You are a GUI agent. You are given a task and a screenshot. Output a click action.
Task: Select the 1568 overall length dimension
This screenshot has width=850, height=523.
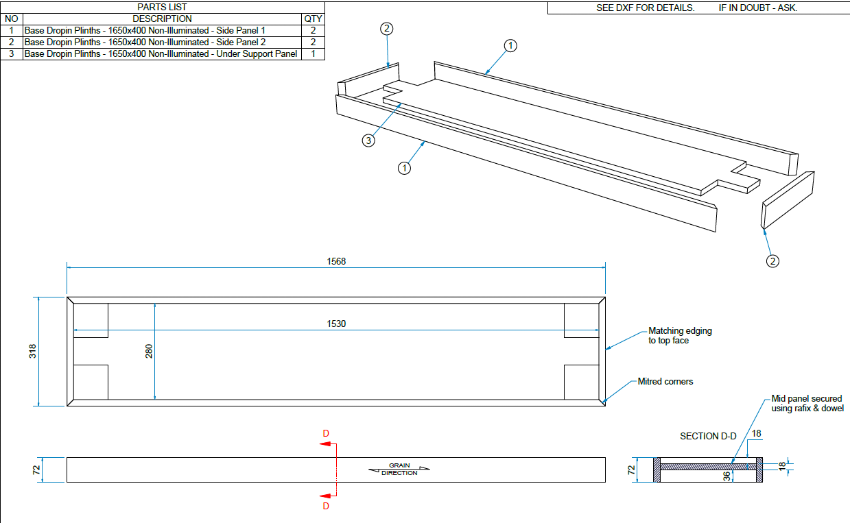pyautogui.click(x=335, y=261)
